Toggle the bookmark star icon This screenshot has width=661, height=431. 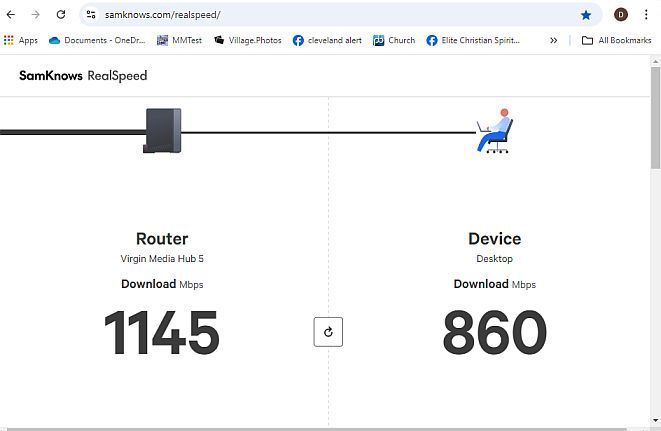tap(586, 15)
